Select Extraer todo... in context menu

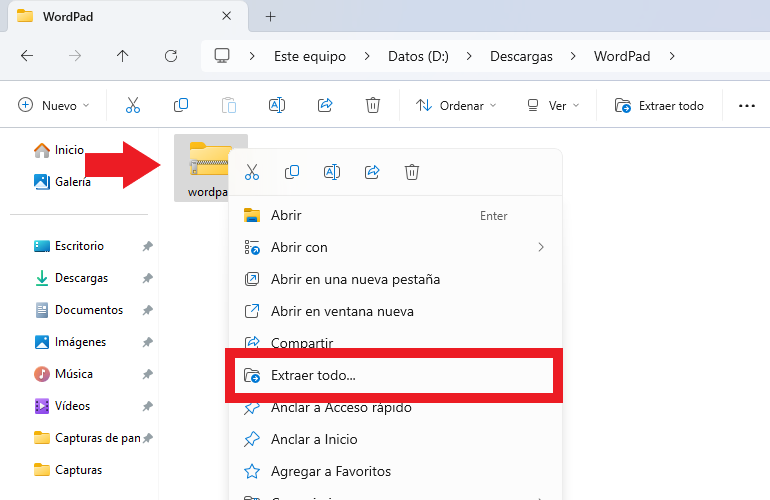pyautogui.click(x=394, y=375)
